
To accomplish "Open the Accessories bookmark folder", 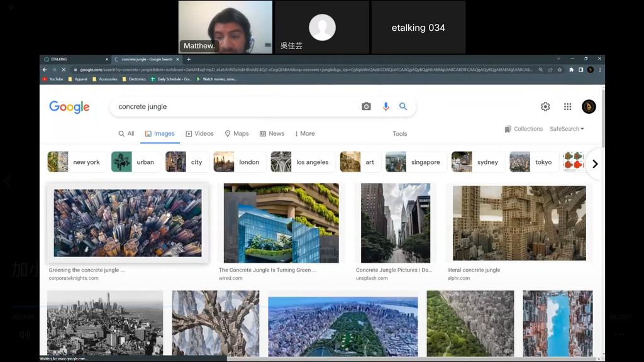I will point(105,79).
